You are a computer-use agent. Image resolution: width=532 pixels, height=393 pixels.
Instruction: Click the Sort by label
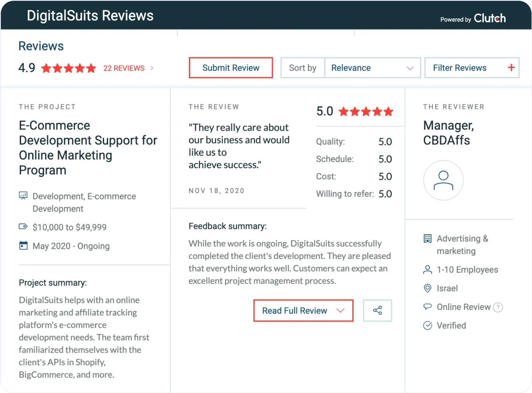[x=303, y=68]
